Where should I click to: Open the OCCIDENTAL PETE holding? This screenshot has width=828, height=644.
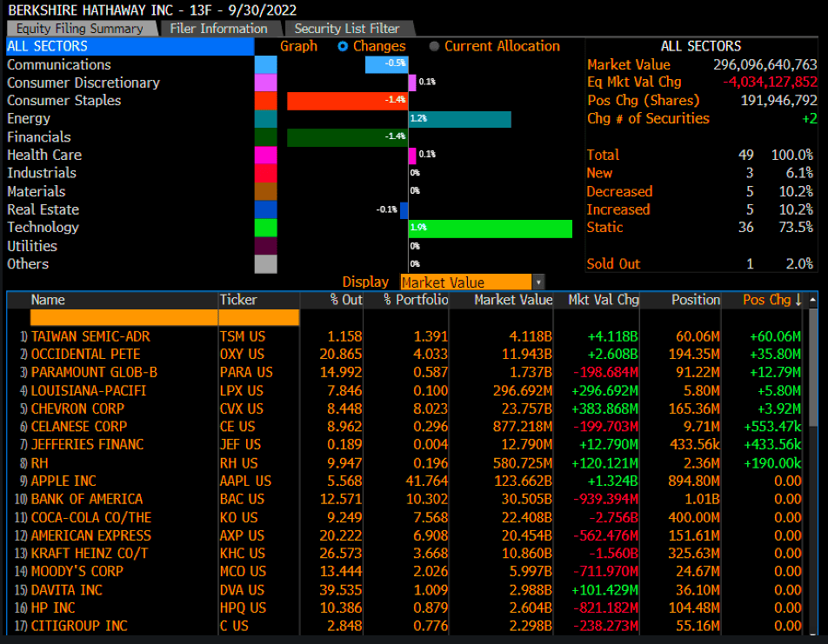tap(85, 355)
